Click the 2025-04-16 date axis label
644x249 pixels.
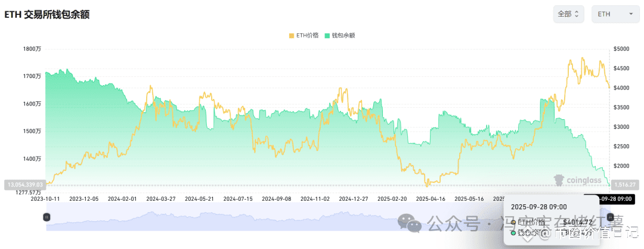[x=430, y=198]
